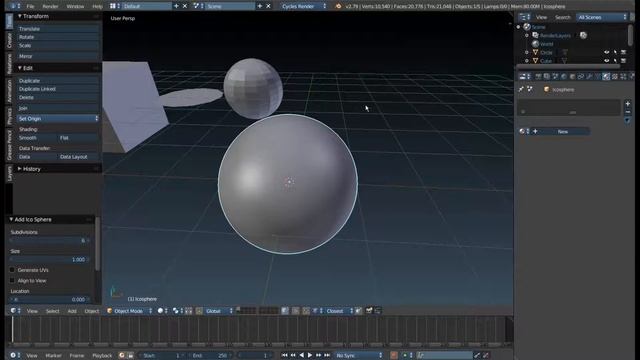Click the timeline editor type icon
This screenshot has width=640, height=360.
point(13,356)
